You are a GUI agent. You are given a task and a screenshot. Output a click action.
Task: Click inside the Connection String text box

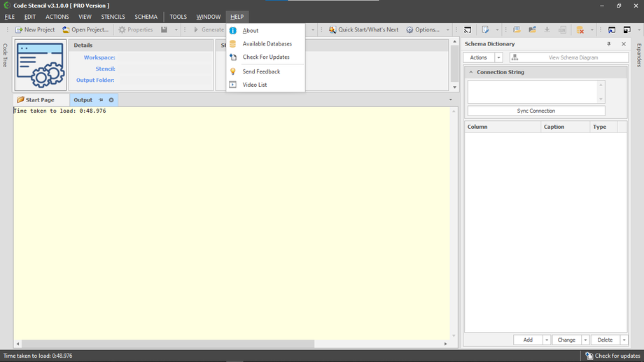532,91
